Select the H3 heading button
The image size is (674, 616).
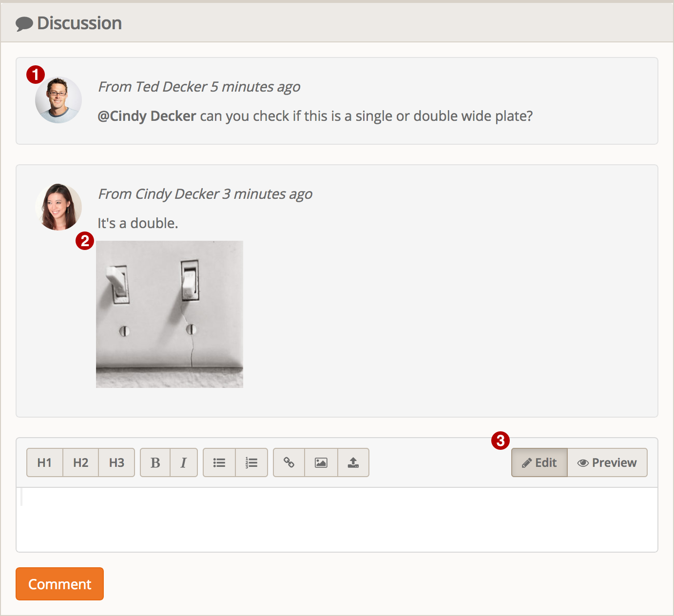click(x=116, y=462)
